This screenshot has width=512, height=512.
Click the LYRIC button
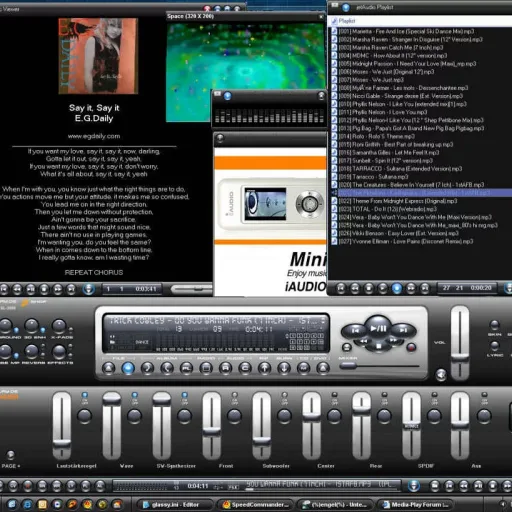[x=494, y=345]
